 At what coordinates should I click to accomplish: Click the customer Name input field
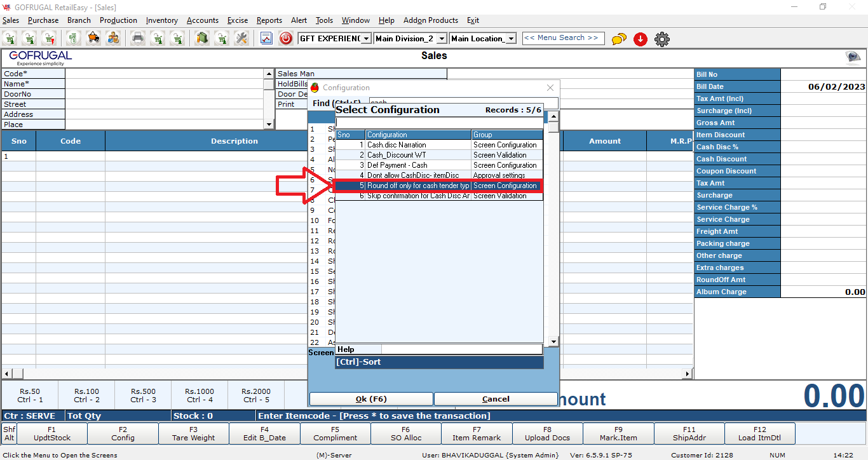pos(165,84)
